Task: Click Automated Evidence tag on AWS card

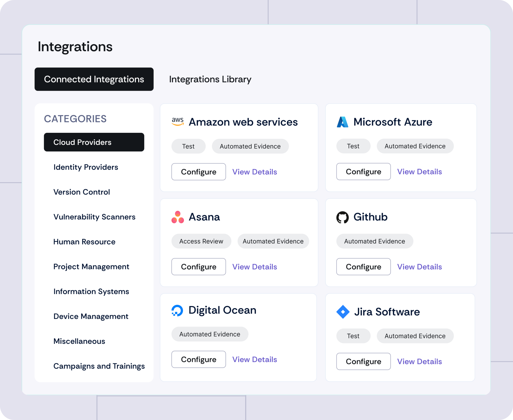Action: [x=250, y=146]
